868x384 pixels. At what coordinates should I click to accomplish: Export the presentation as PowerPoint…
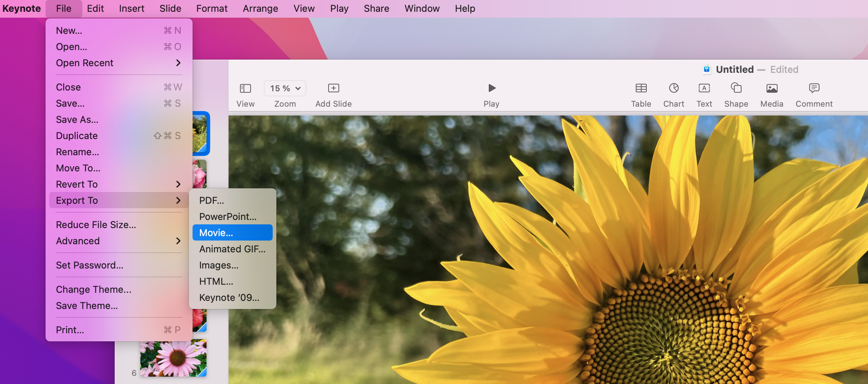(x=228, y=217)
